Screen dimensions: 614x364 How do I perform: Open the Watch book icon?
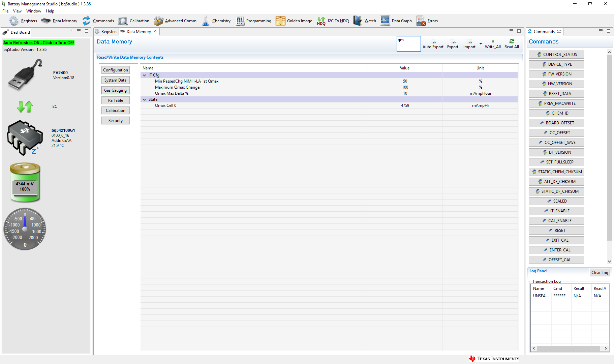pyautogui.click(x=358, y=21)
